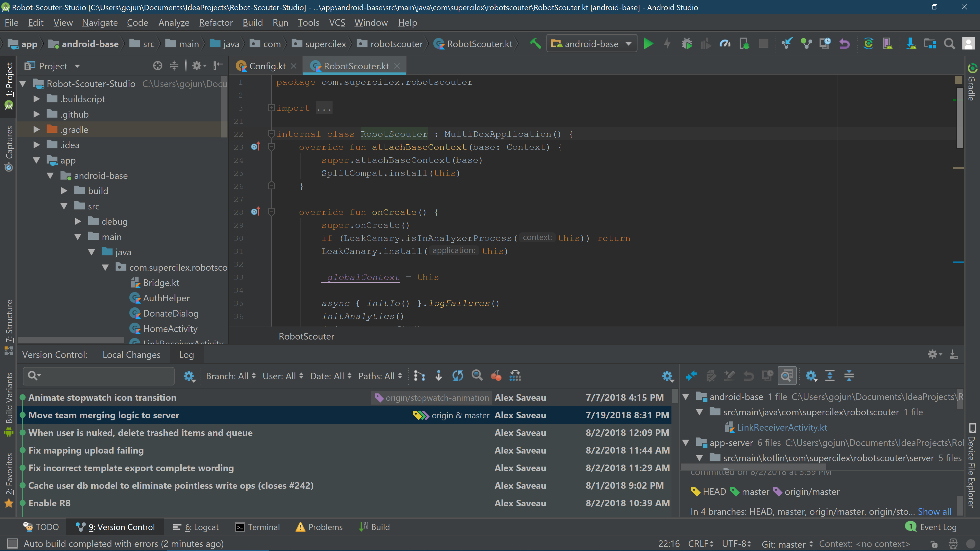Toggle the IntelliSort icon in log toolbar

(419, 376)
